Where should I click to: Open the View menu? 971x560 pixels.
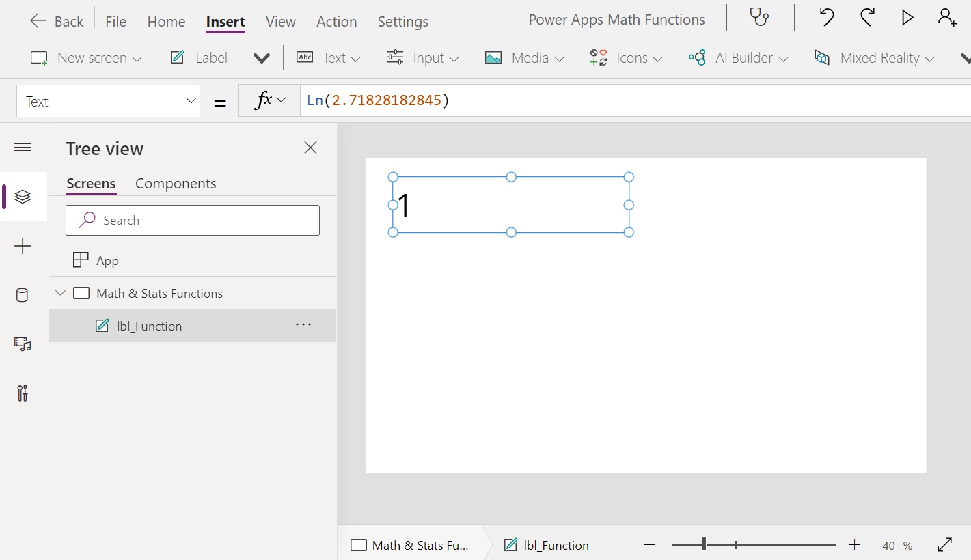tap(280, 21)
